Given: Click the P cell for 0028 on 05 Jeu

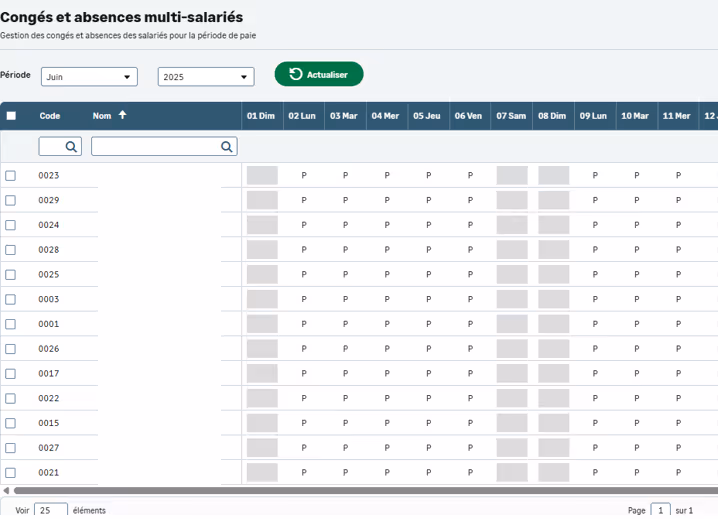Looking at the screenshot, I should coord(429,250).
